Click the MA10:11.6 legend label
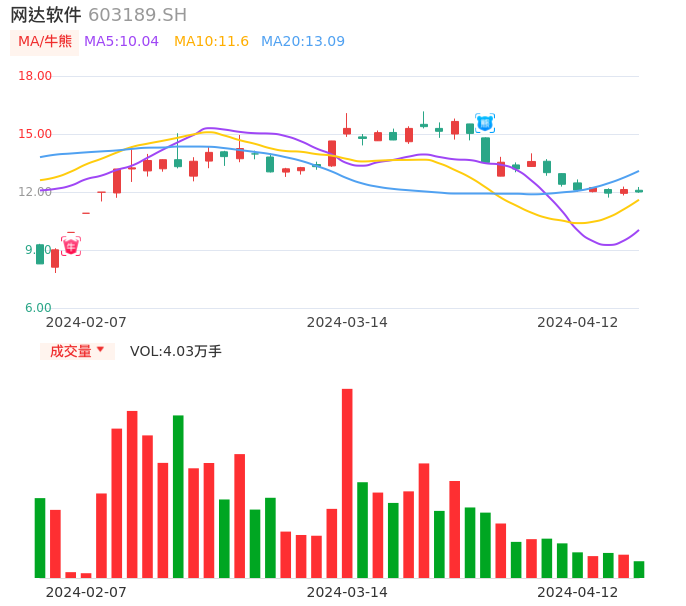 (x=211, y=42)
